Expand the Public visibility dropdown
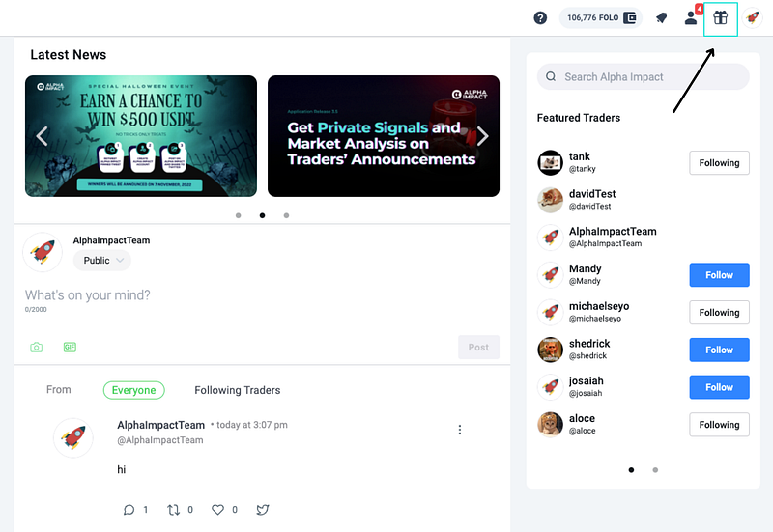Image resolution: width=773 pixels, height=532 pixels. [x=102, y=261]
